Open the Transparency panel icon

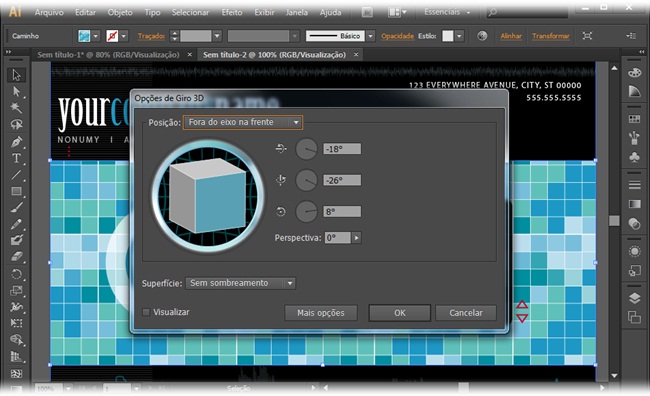pyautogui.click(x=634, y=224)
